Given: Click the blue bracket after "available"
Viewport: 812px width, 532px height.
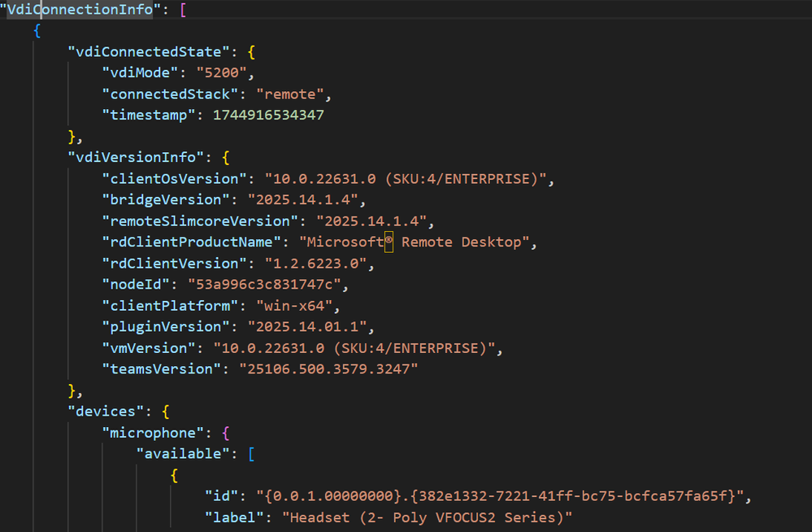Looking at the screenshot, I should (252, 454).
